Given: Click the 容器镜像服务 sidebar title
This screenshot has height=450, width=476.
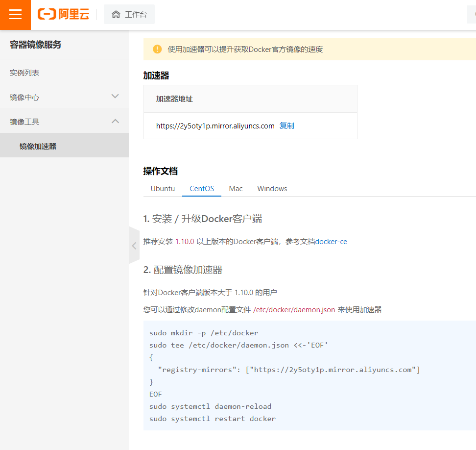Looking at the screenshot, I should (x=36, y=45).
